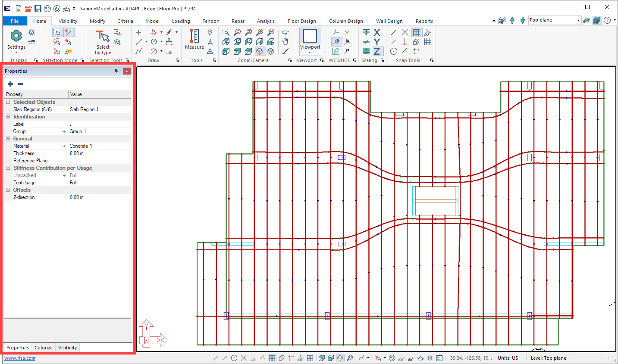Toggle window selection mode in ribbon

57,32
